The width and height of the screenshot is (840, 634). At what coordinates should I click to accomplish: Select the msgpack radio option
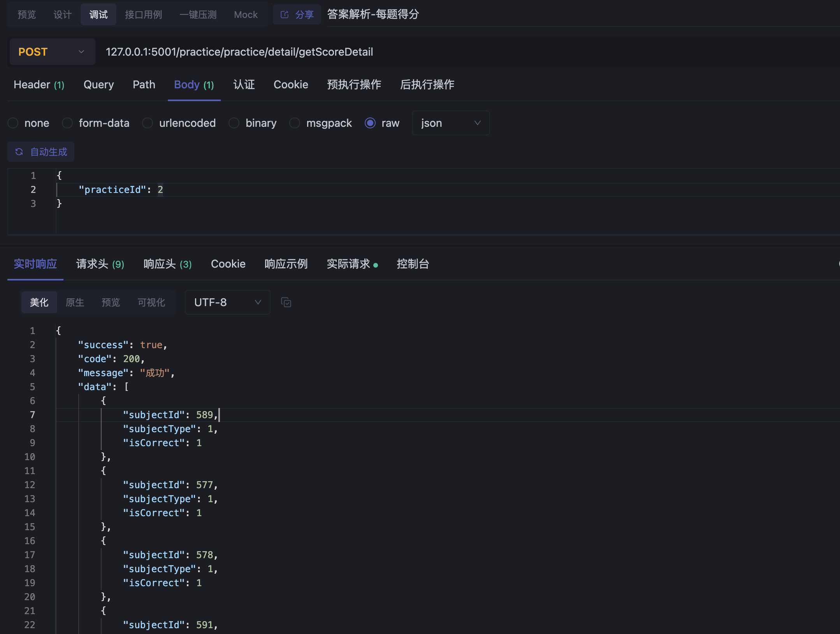295,123
